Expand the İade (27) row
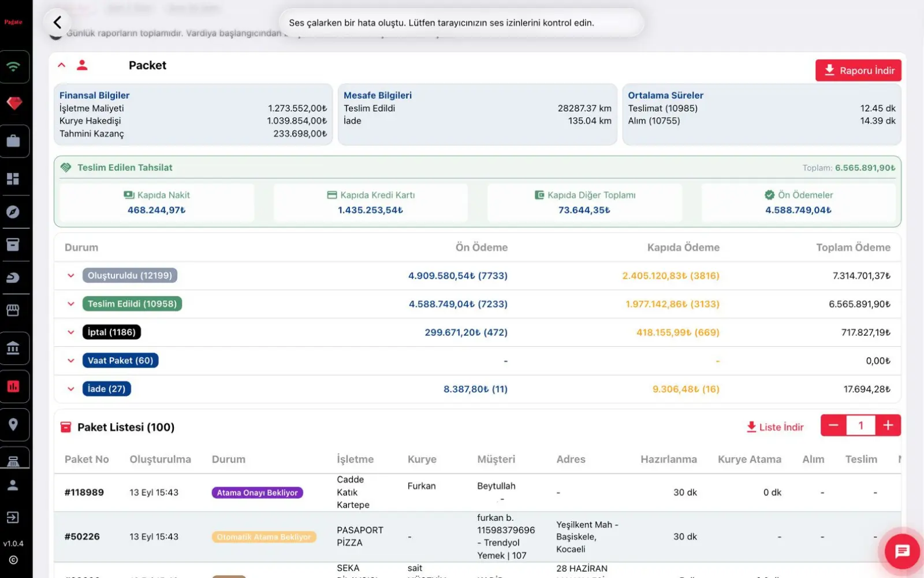The width and height of the screenshot is (924, 578). 70,389
